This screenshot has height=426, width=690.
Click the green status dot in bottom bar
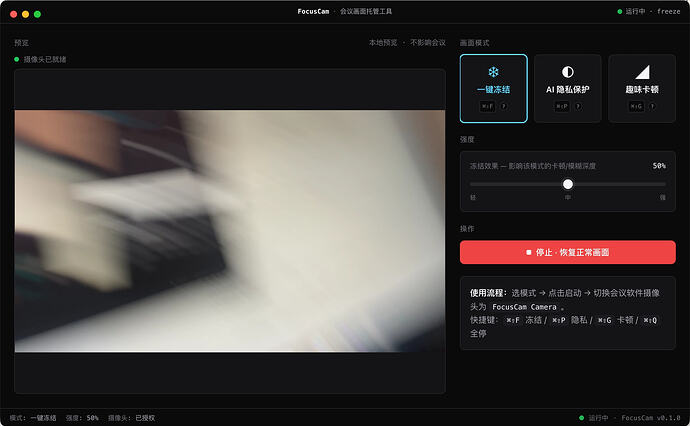pyautogui.click(x=581, y=418)
